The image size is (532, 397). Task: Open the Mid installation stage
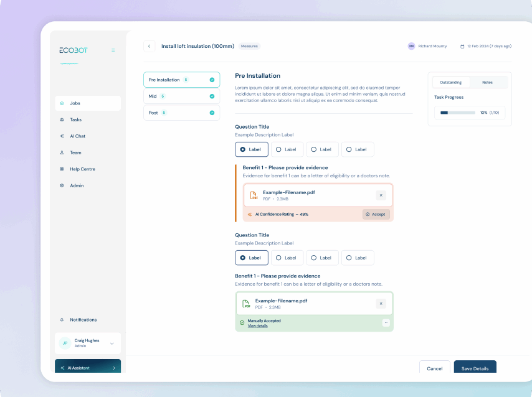click(173, 96)
